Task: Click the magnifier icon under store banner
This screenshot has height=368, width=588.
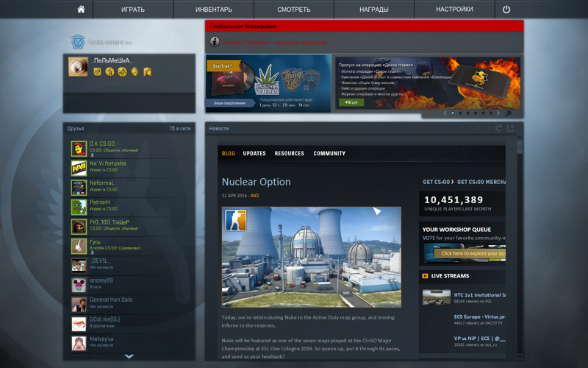Action: click(x=509, y=113)
